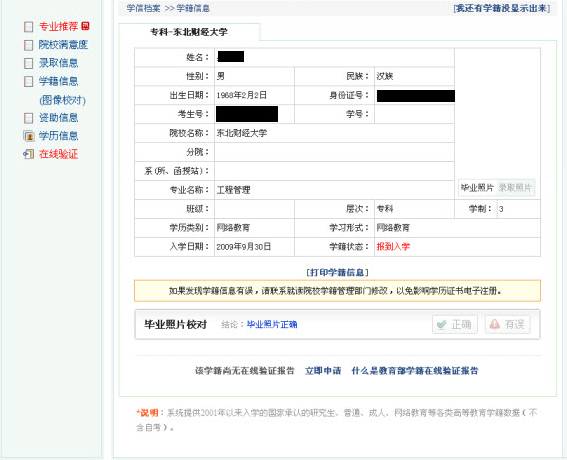Screen dimensions: 567x460
Task: Click the icon beside 资助信息
Action: click(29, 118)
